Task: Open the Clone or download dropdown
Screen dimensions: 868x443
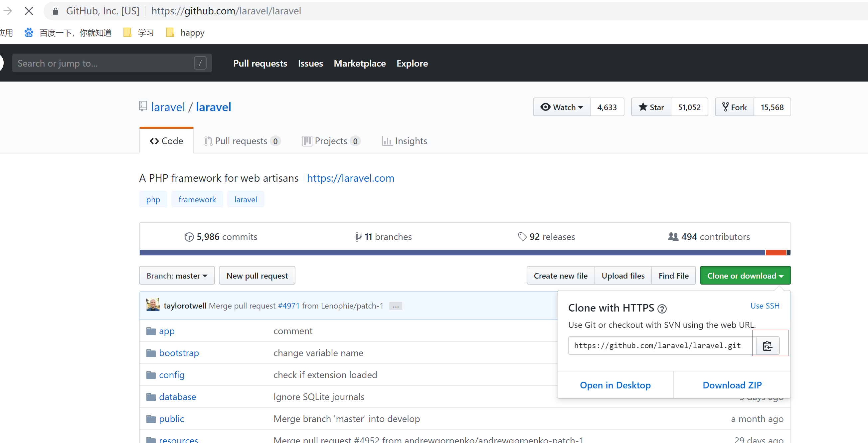Action: [x=745, y=276]
